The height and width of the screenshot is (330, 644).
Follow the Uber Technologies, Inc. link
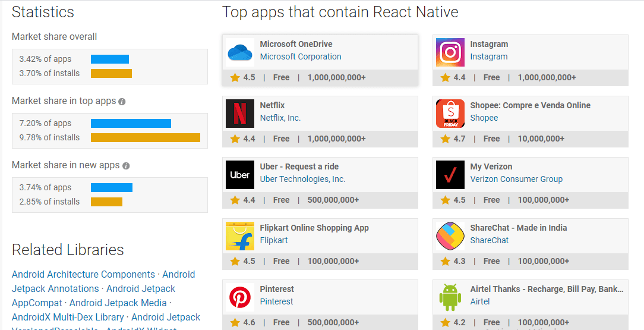(x=302, y=180)
